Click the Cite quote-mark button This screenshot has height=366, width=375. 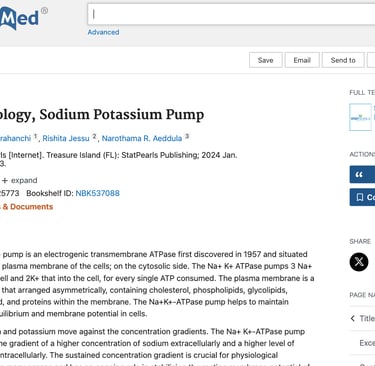pyautogui.click(x=362, y=174)
